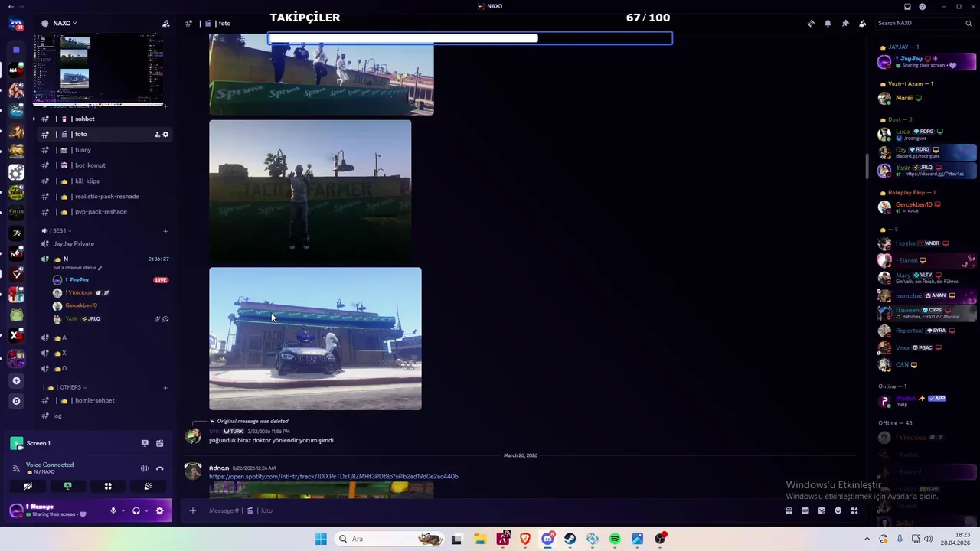980x551 pixels.
Task: Open Discover servers compass icon
Action: coord(16,400)
